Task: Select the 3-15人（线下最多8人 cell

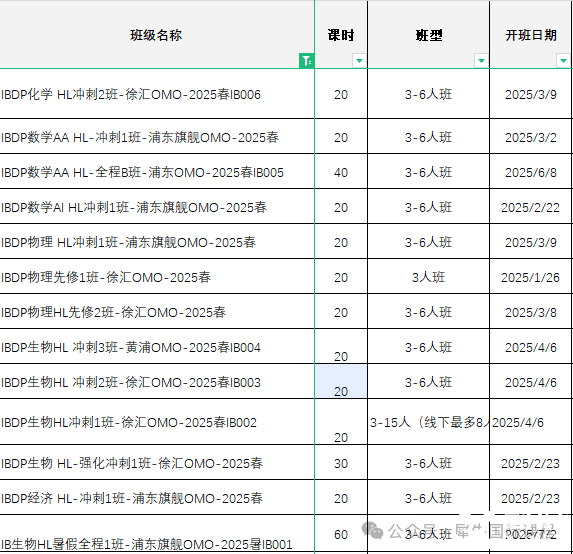Action: [x=429, y=422]
